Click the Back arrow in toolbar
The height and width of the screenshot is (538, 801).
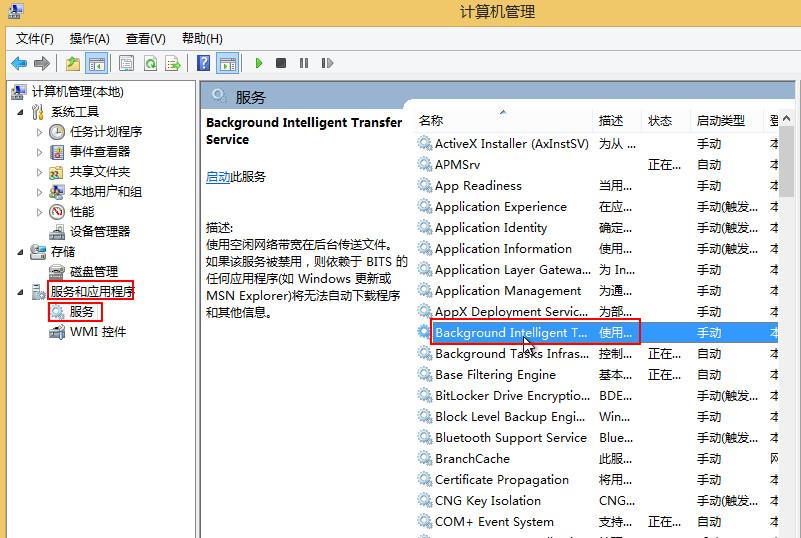click(x=19, y=63)
